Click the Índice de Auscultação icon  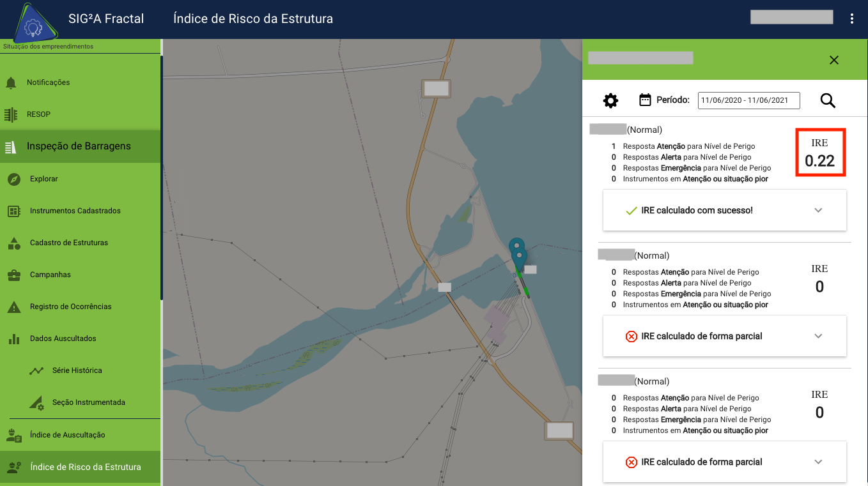pyautogui.click(x=14, y=435)
